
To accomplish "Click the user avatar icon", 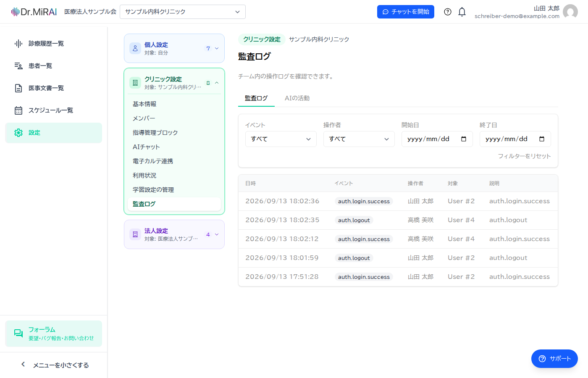I will point(570,12).
